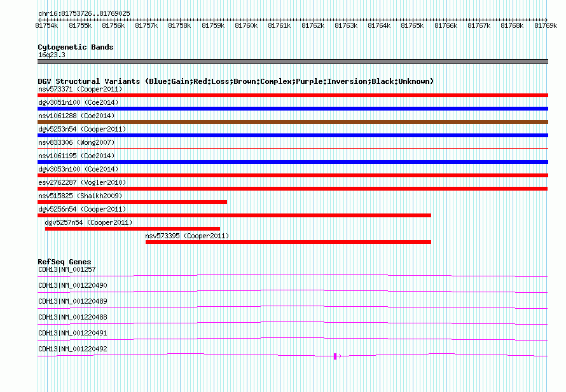The height and width of the screenshot is (392, 566).
Task: Click the chr16:81753726..81769025 coordinate label
Action: tap(84, 13)
